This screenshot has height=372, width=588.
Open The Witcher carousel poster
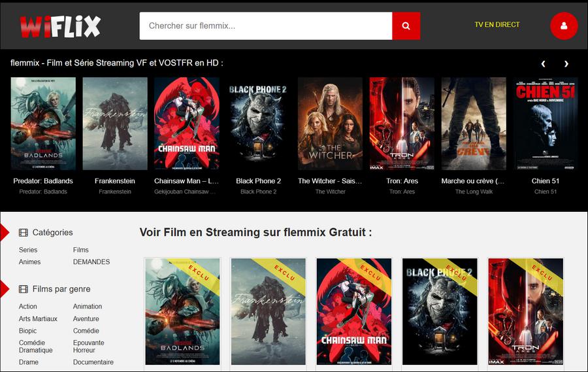point(330,124)
